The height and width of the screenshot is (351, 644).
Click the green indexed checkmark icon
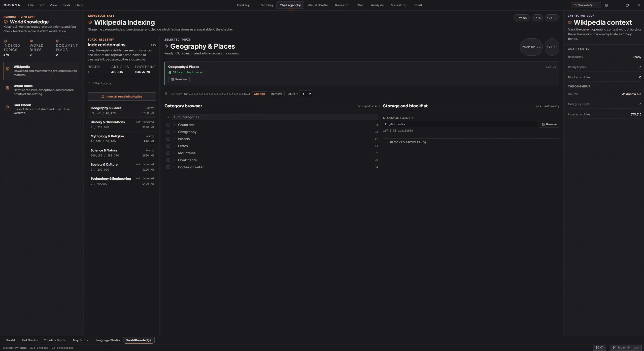(170, 73)
